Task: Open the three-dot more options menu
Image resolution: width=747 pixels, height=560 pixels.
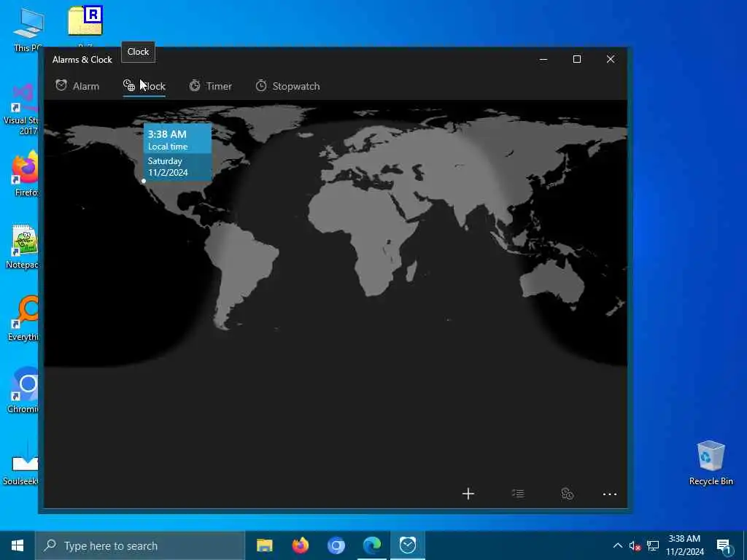Action: 610,494
